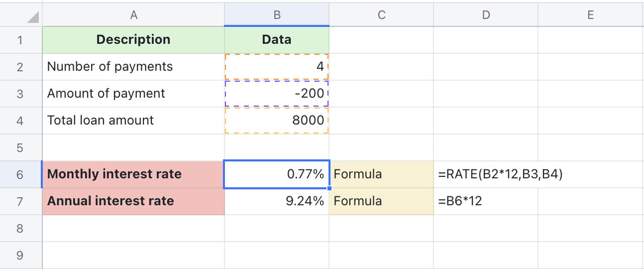Click the green Description header cell

(133, 40)
